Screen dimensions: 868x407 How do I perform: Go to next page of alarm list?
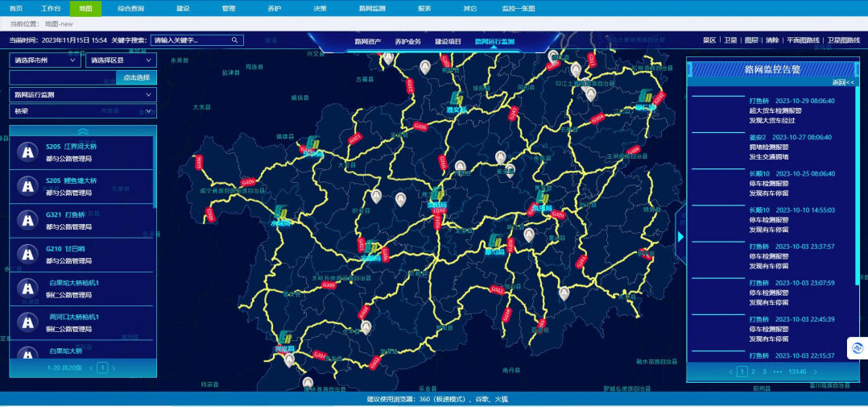point(815,372)
